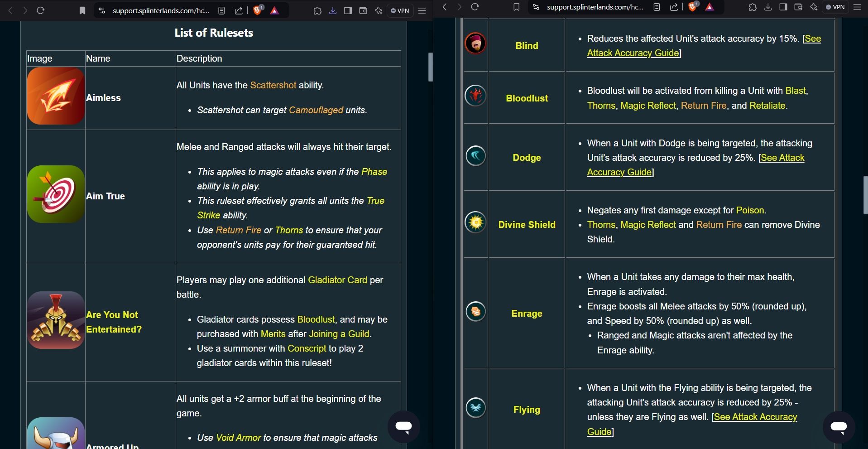868x449 pixels.
Task: Open the Blast link in Bloodlust row
Action: point(796,91)
